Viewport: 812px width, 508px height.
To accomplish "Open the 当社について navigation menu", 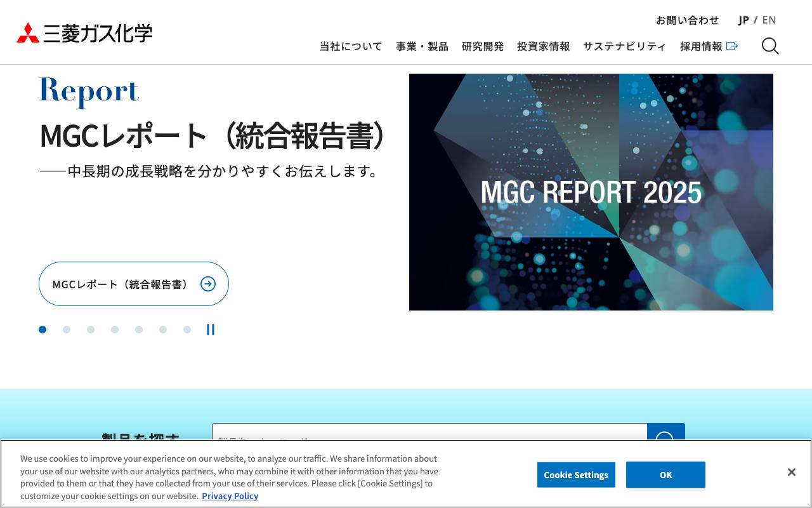I will click(350, 46).
